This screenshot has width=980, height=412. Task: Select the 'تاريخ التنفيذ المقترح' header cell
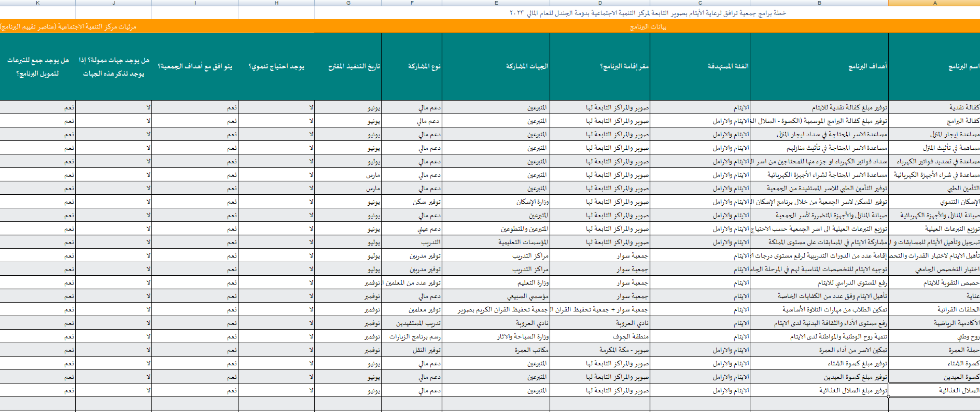tap(348, 67)
